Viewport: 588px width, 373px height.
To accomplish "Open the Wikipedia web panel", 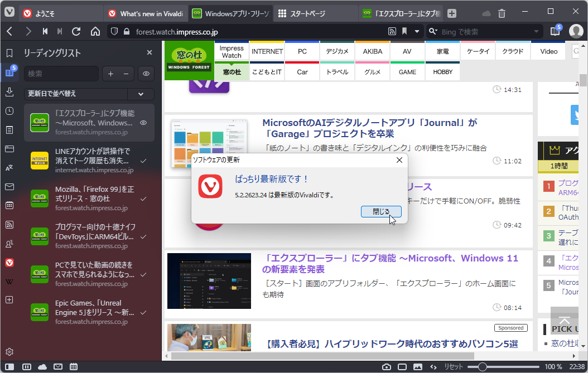I will (x=8, y=282).
